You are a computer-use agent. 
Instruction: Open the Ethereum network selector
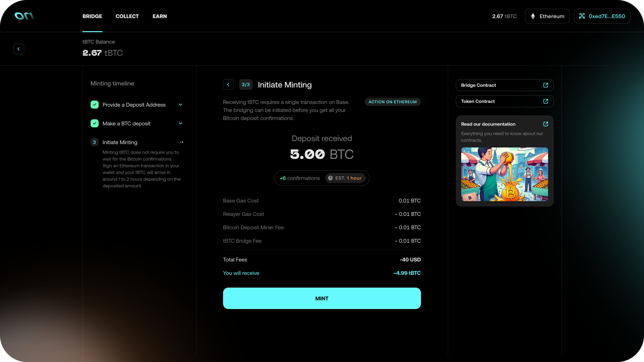[547, 16]
